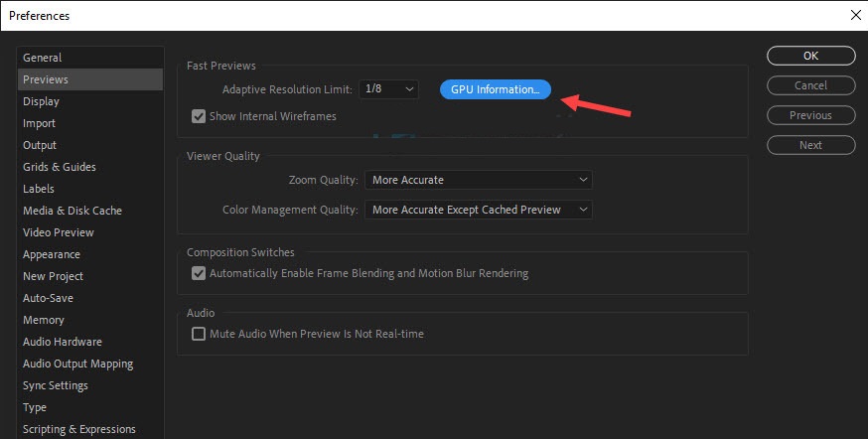This screenshot has width=868, height=439.
Task: Select the Previews category
Action: click(x=90, y=79)
